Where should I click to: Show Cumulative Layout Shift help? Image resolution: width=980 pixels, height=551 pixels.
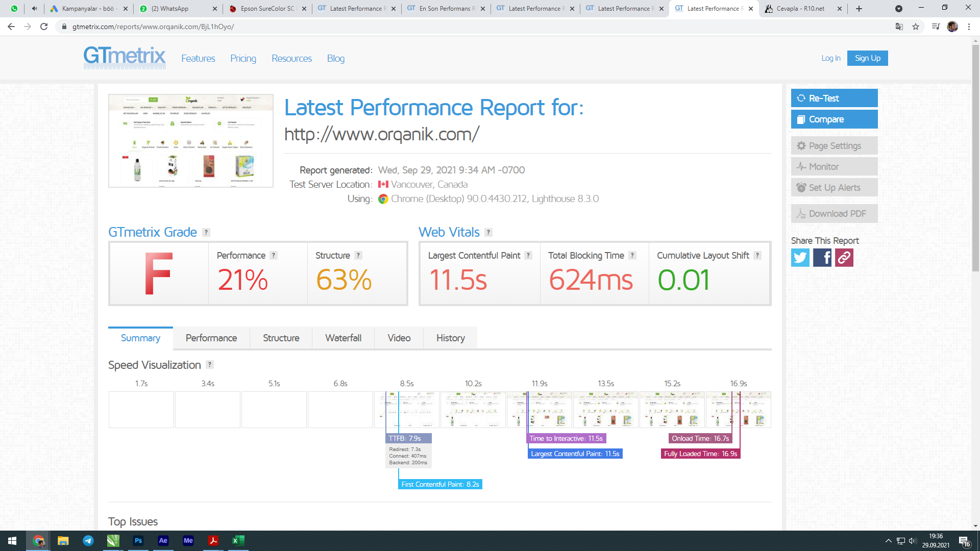coord(757,255)
